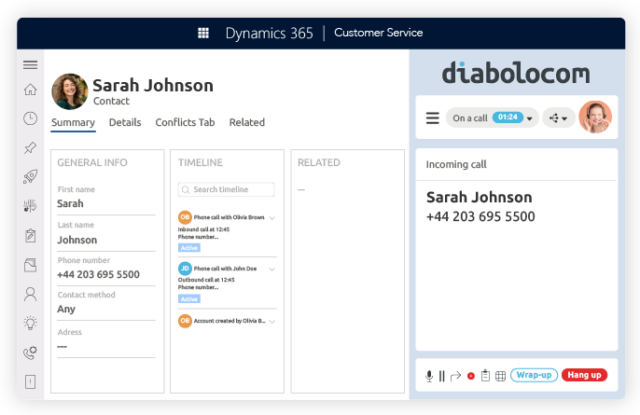
Task: Put the call on hold with pause icon
Action: tap(442, 376)
